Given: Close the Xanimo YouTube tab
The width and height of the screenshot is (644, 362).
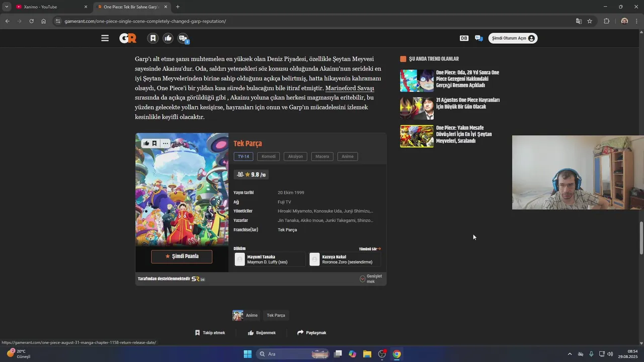Looking at the screenshot, I should 86,7.
